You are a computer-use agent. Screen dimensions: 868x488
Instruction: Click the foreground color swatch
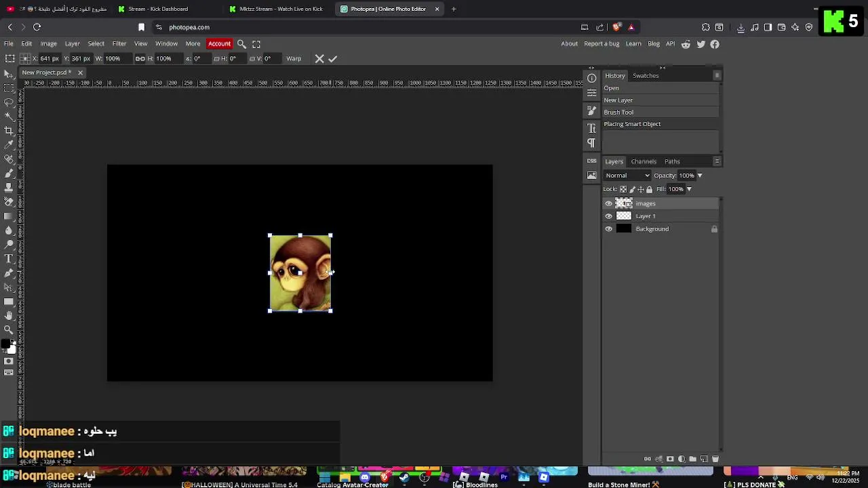point(6,345)
